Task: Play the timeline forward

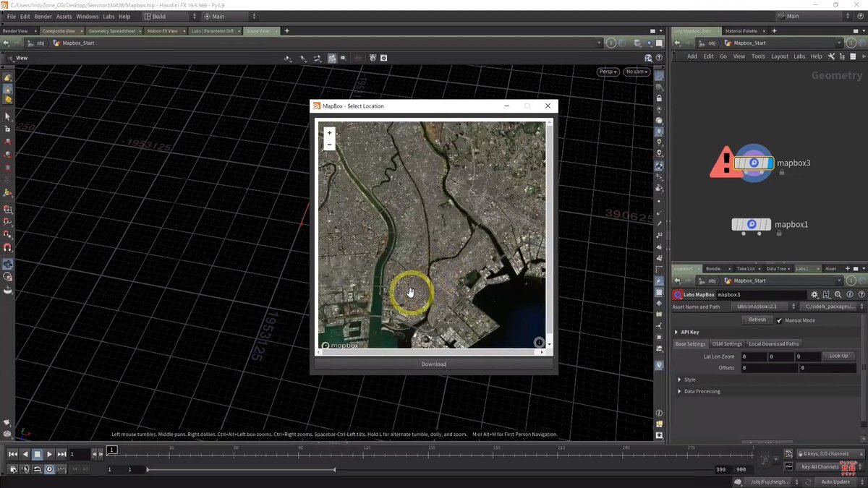Action: point(49,454)
